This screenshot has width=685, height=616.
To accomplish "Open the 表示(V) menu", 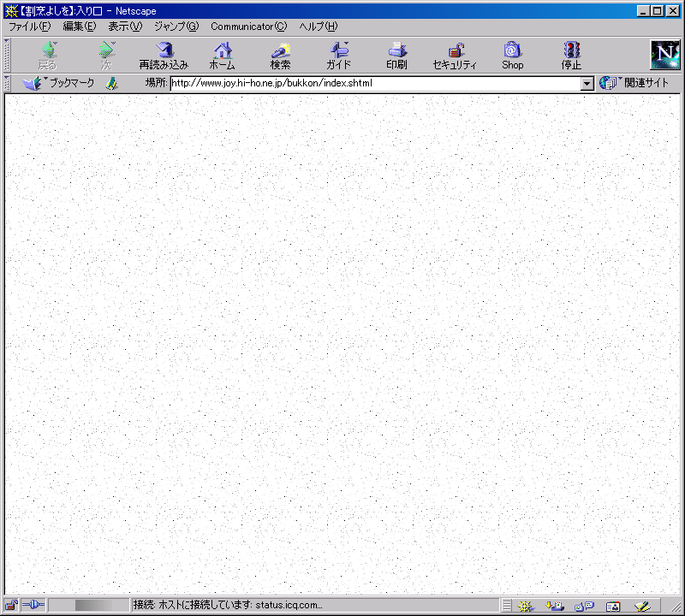I will pyautogui.click(x=125, y=27).
